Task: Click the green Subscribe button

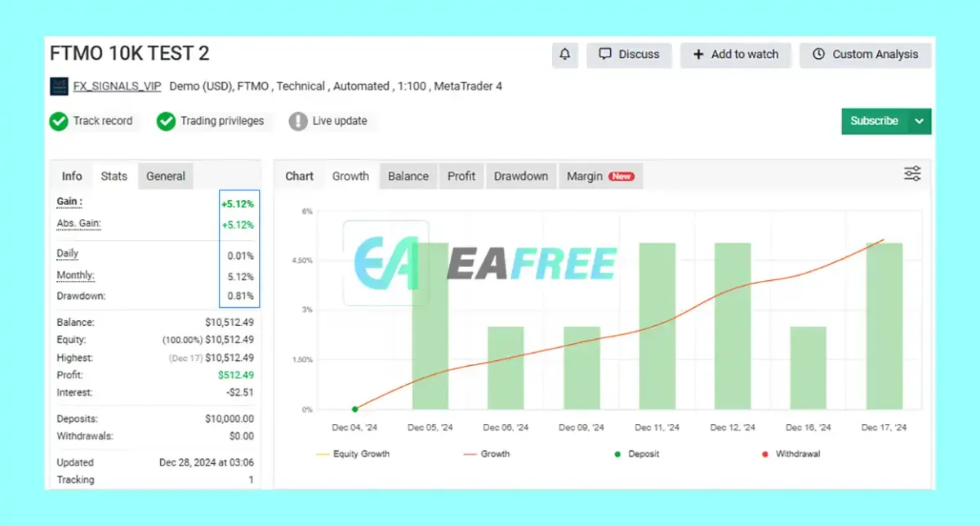Action: (874, 121)
